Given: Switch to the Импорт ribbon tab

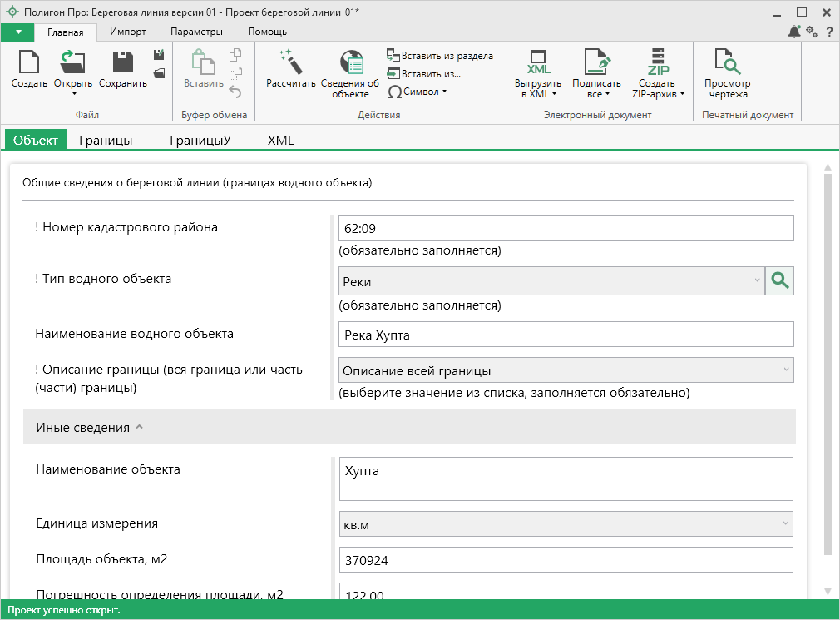Looking at the screenshot, I should [128, 32].
